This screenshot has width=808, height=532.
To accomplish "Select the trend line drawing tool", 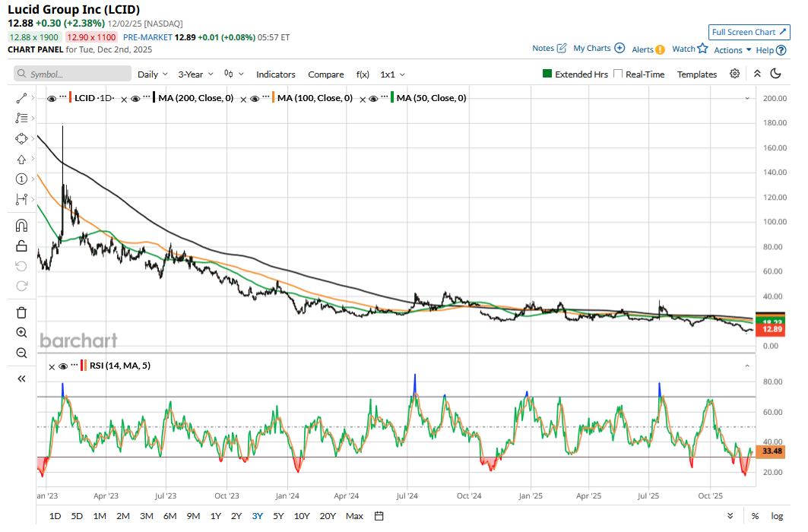I will (21, 98).
